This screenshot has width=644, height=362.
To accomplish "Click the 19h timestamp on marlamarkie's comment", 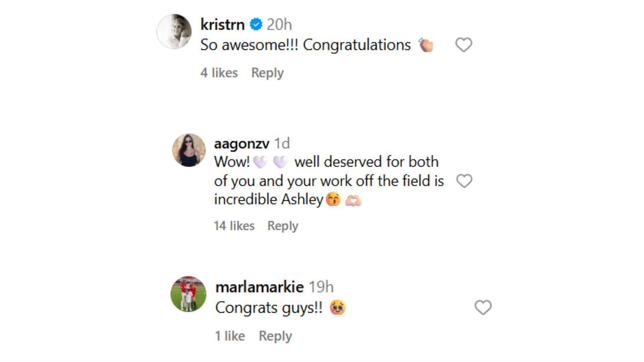I will tap(321, 287).
